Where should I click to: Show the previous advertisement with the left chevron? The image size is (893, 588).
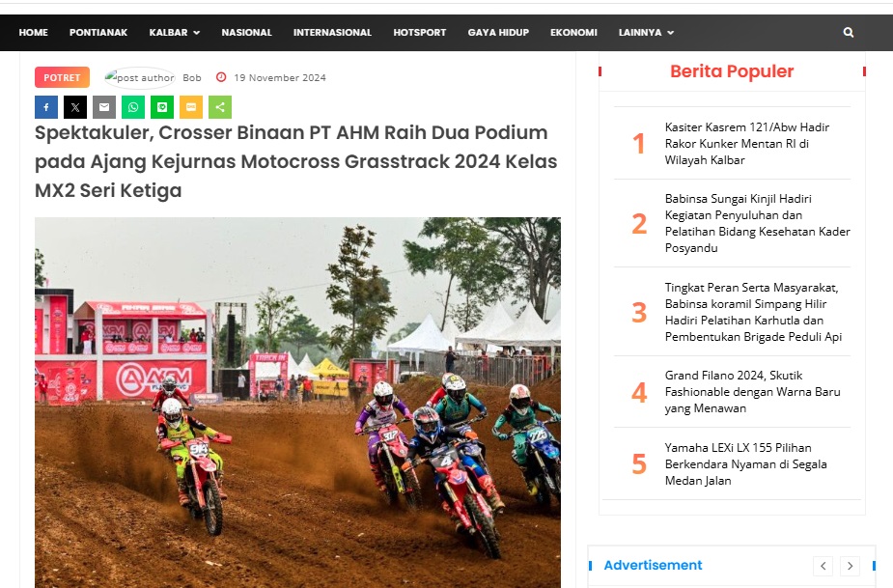(823, 566)
